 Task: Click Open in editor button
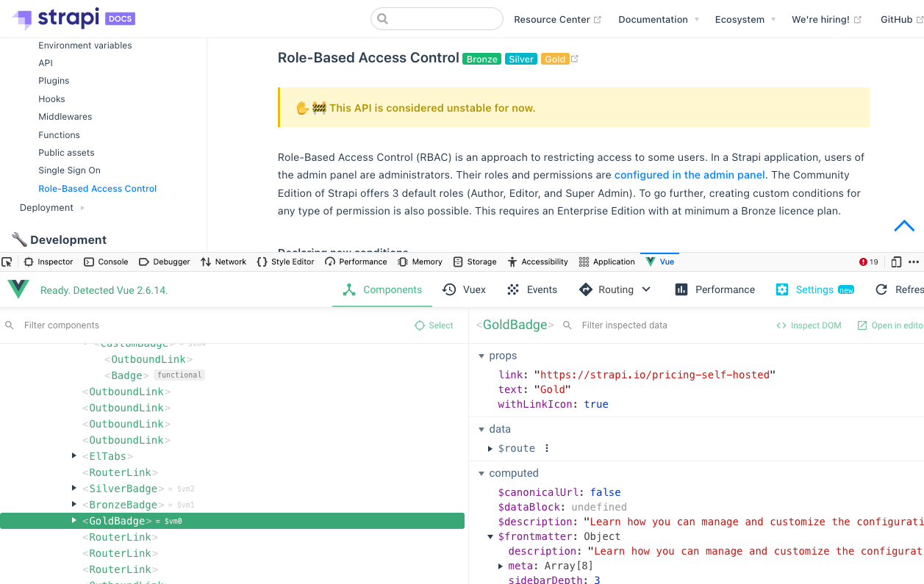pos(890,325)
